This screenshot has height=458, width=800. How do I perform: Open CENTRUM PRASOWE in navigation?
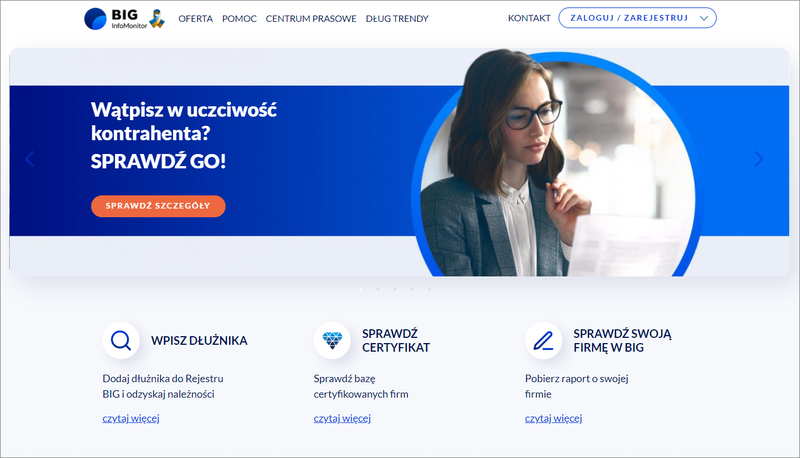(x=311, y=19)
